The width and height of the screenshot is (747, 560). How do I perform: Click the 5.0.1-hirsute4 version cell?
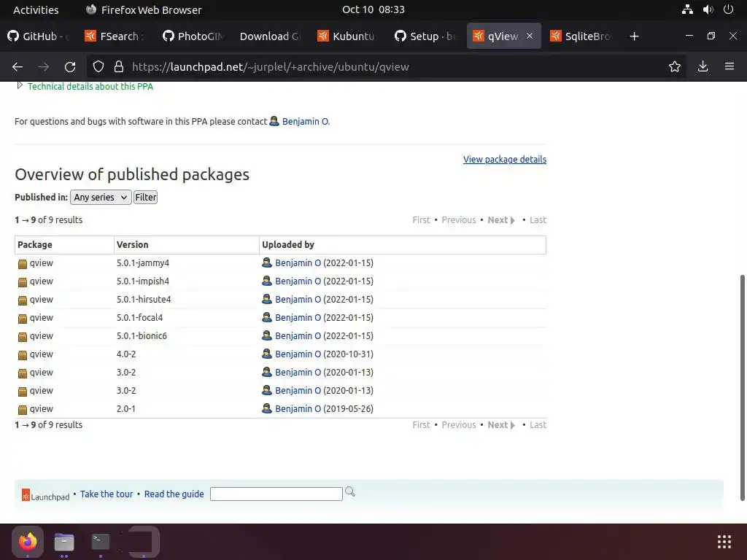point(144,300)
